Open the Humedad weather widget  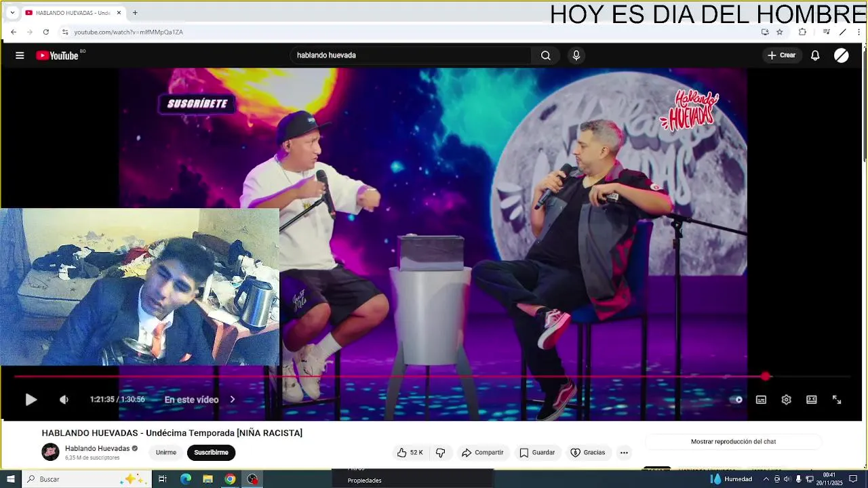(731, 479)
